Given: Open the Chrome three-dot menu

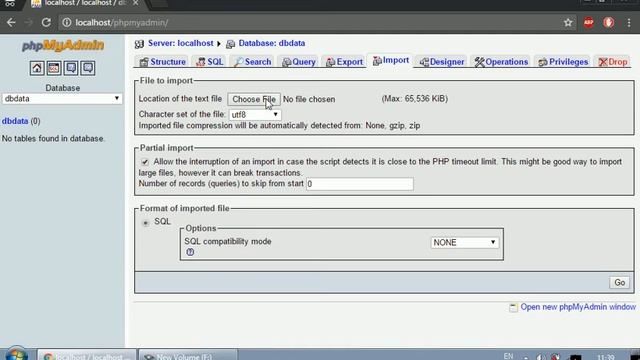Looking at the screenshot, I should [629, 22].
